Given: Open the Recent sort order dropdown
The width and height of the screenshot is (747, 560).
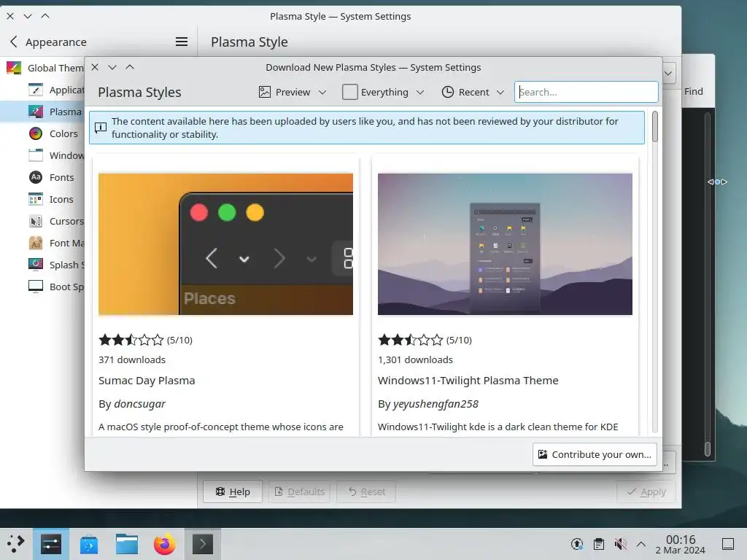Looking at the screenshot, I should click(472, 92).
